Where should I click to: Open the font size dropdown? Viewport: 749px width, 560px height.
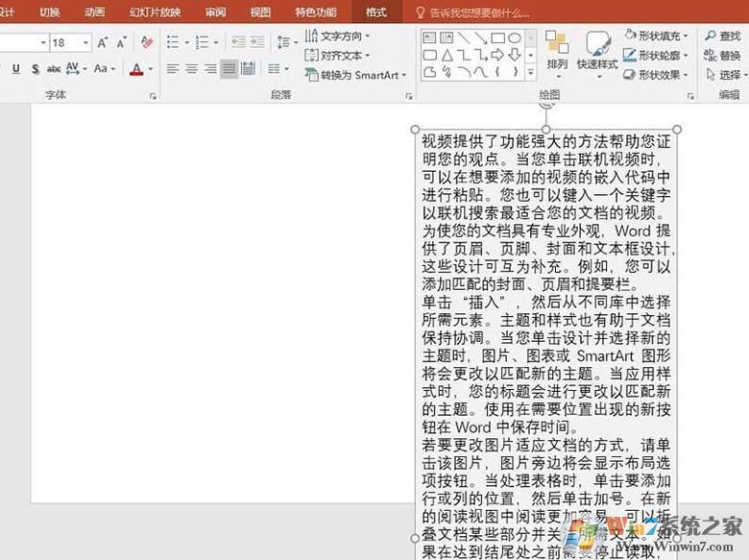[x=88, y=43]
